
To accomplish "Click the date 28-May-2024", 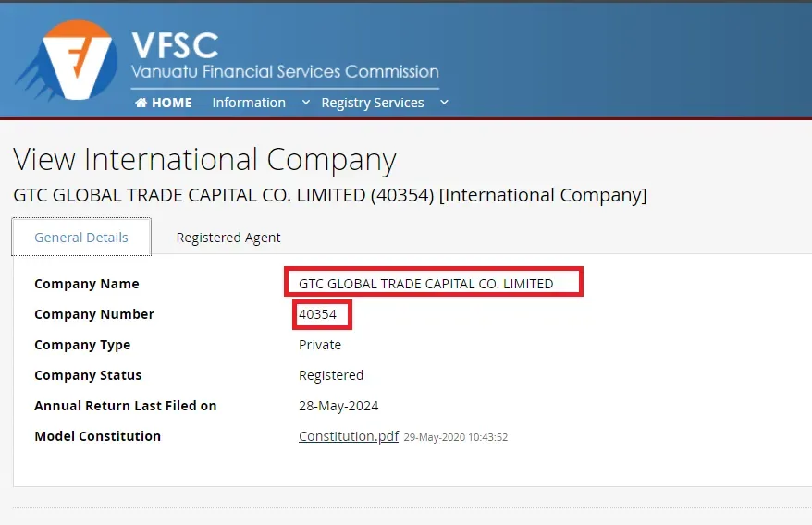I will click(338, 406).
